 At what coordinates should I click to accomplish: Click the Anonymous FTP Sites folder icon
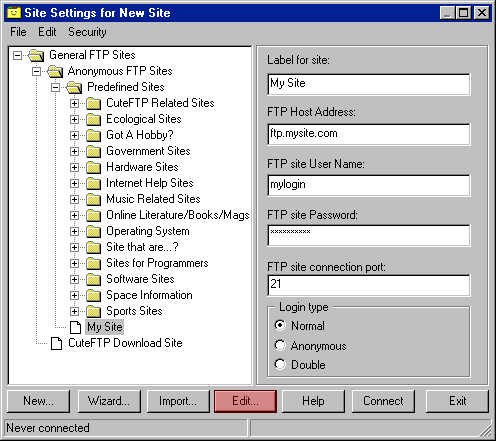[55, 71]
